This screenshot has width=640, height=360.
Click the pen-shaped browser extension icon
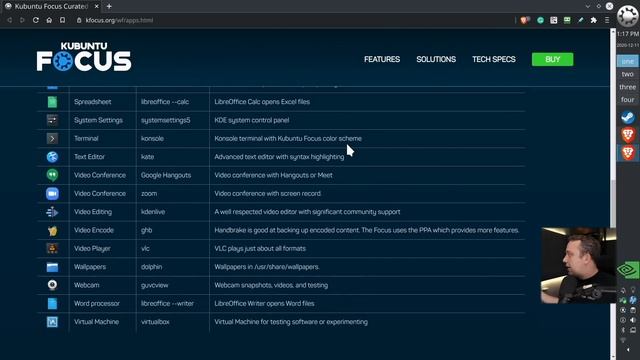[x=580, y=20]
